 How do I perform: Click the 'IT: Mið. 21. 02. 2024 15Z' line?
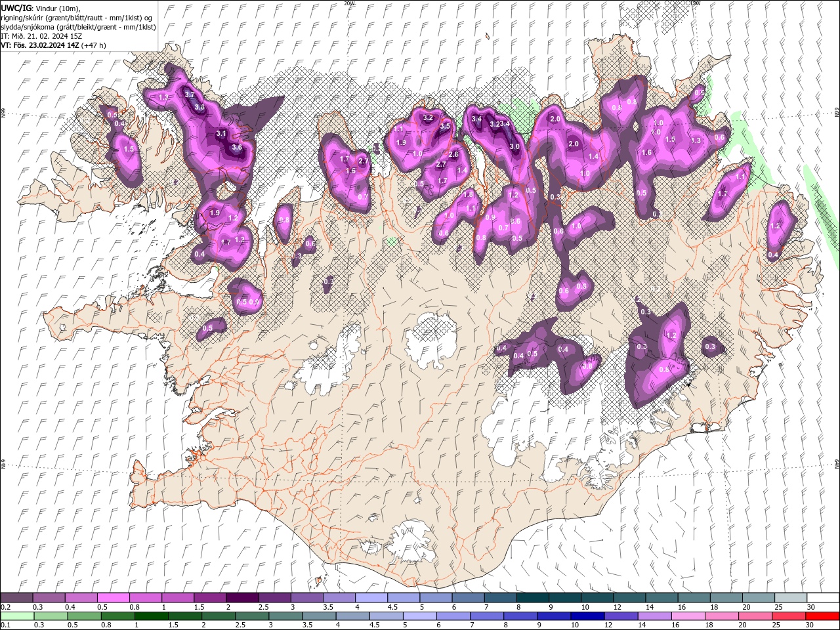pyautogui.click(x=41, y=36)
